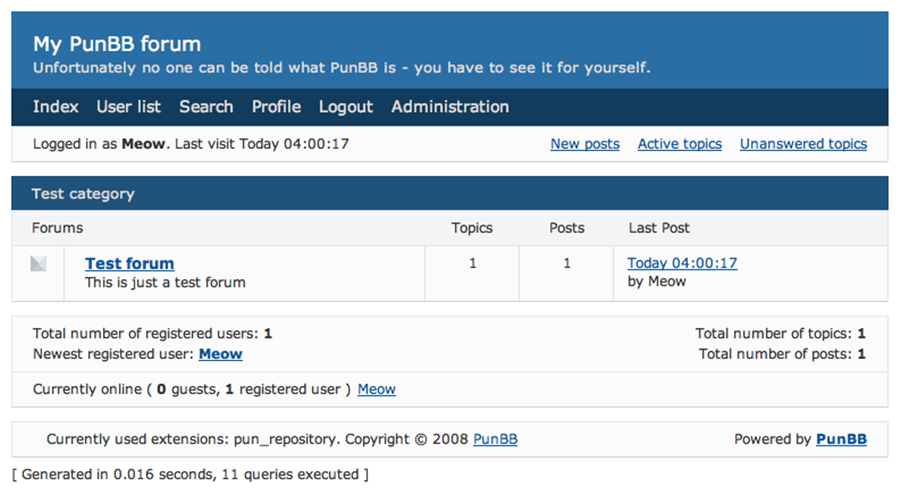The image size is (900, 494).
Task: Click the My PunBB forum title
Action: point(117,44)
